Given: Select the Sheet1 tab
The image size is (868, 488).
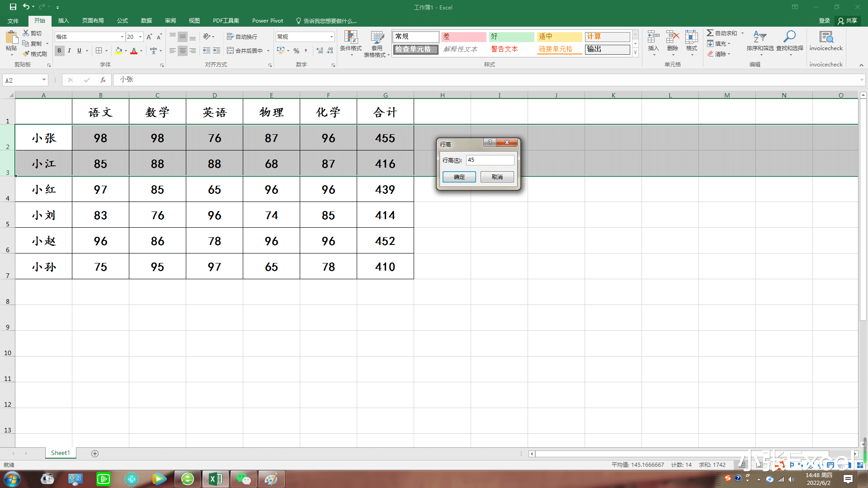Looking at the screenshot, I should tap(61, 453).
